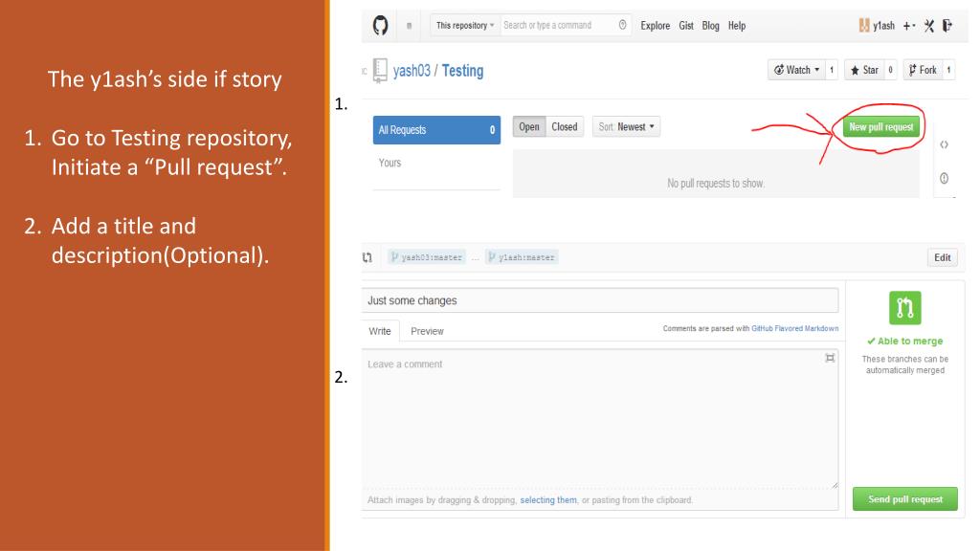Click the green pull request merge icon
The height and width of the screenshot is (551, 980).
click(905, 308)
